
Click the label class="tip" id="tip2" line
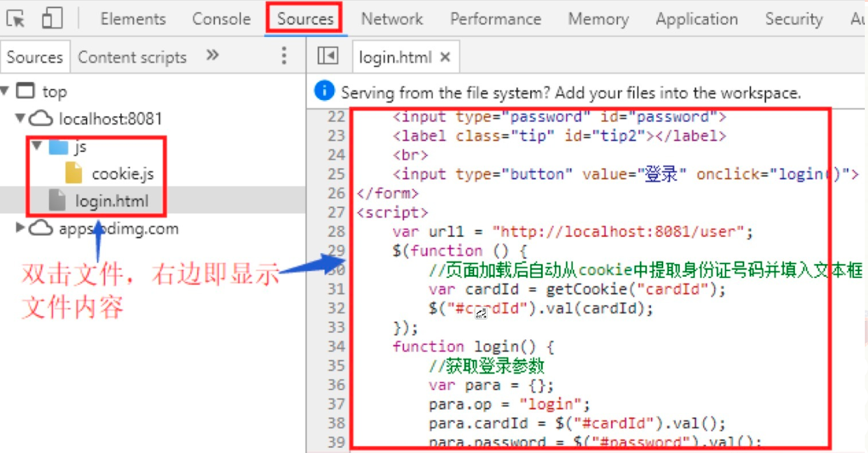click(x=559, y=136)
